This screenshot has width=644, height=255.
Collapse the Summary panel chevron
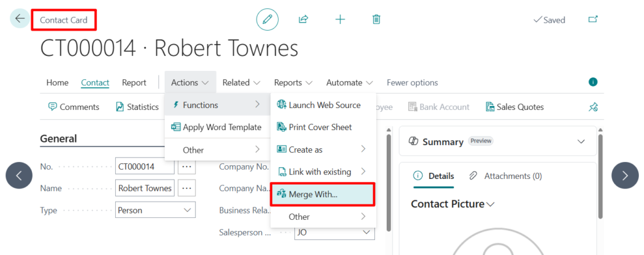tap(580, 142)
